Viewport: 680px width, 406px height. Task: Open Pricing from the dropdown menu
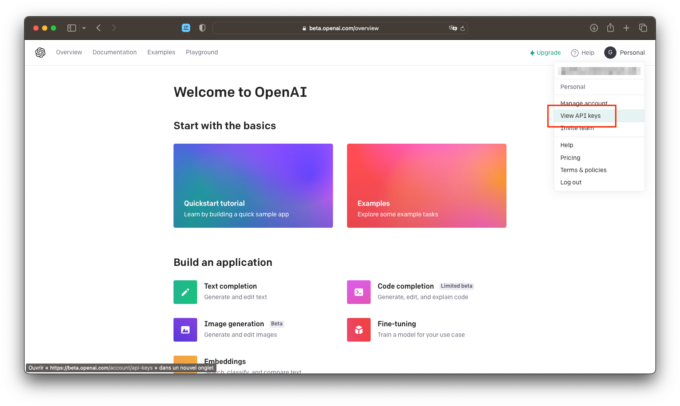pyautogui.click(x=570, y=157)
